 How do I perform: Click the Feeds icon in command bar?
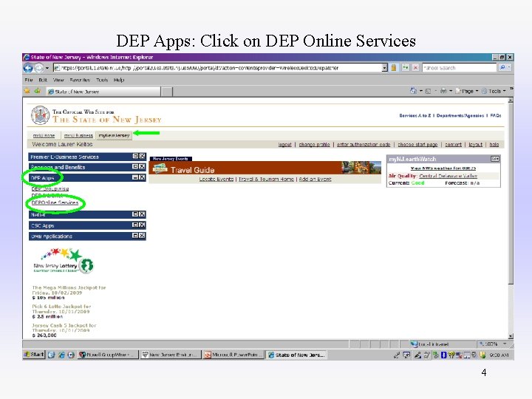coord(428,91)
